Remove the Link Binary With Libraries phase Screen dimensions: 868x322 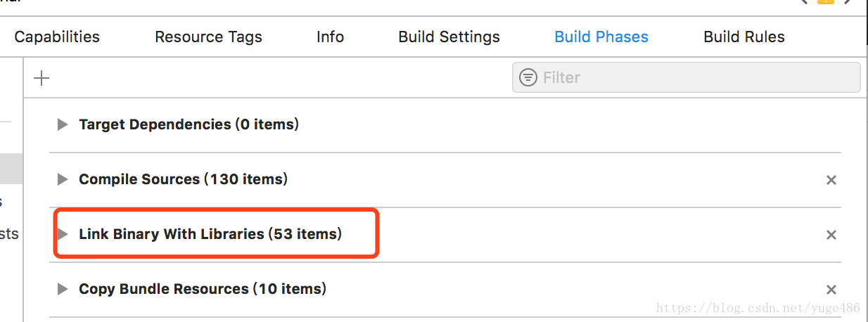tap(831, 235)
